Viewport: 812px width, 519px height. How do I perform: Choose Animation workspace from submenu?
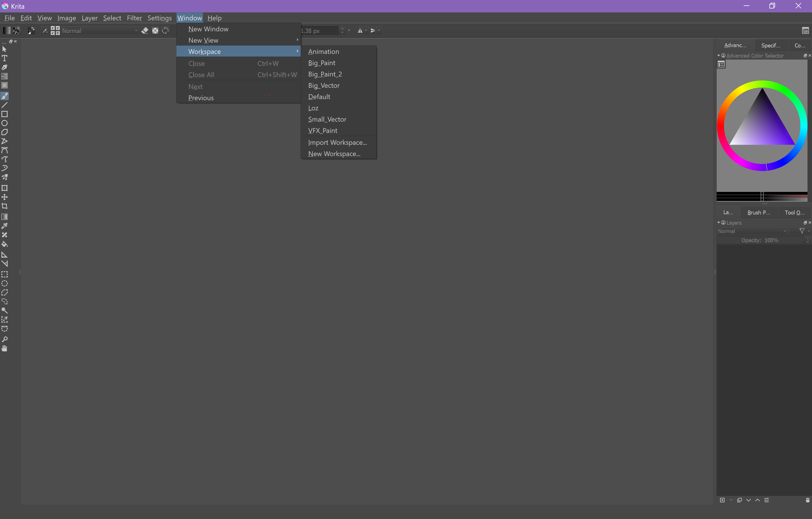click(x=324, y=52)
